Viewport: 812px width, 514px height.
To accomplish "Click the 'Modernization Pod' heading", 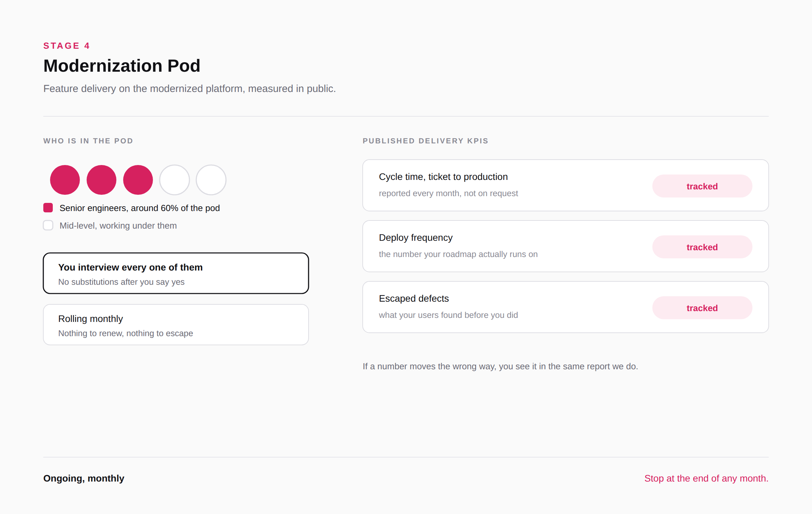I will pos(122,66).
